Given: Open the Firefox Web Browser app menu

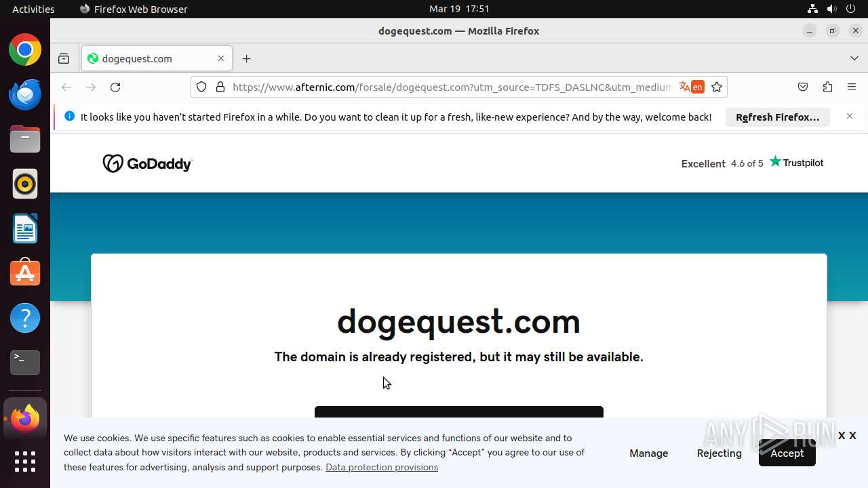Looking at the screenshot, I should click(x=134, y=9).
